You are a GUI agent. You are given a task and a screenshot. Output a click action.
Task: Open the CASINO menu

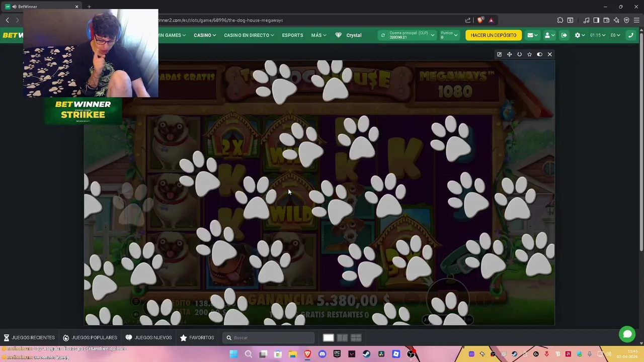pos(205,35)
